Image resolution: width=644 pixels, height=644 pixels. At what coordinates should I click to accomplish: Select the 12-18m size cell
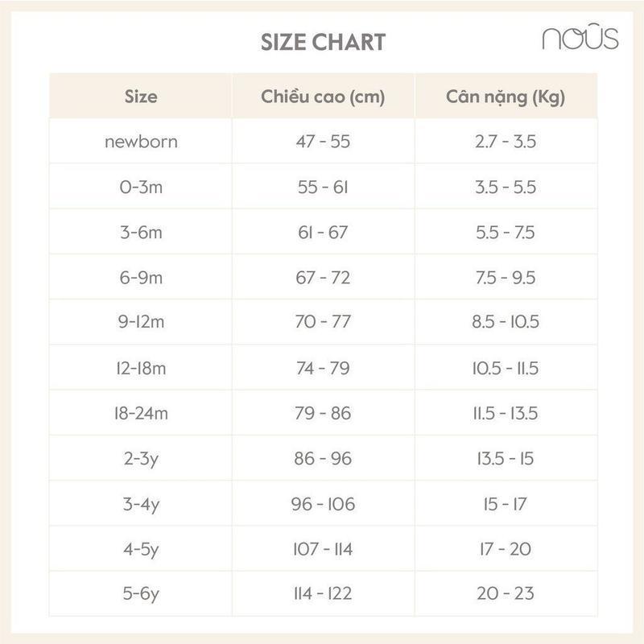141,368
